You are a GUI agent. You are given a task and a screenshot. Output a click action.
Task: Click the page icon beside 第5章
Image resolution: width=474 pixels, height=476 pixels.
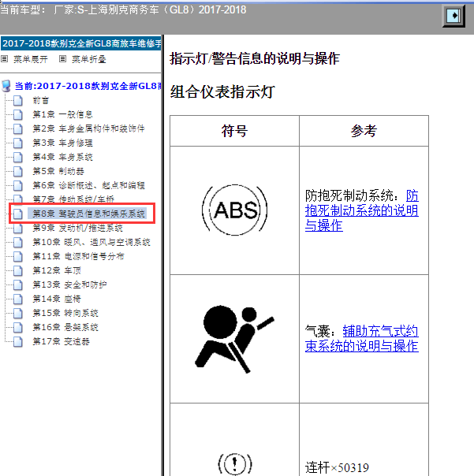18,171
